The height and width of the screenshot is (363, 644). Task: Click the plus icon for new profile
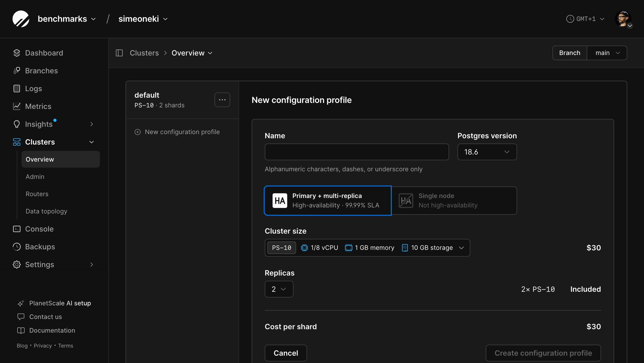click(138, 132)
